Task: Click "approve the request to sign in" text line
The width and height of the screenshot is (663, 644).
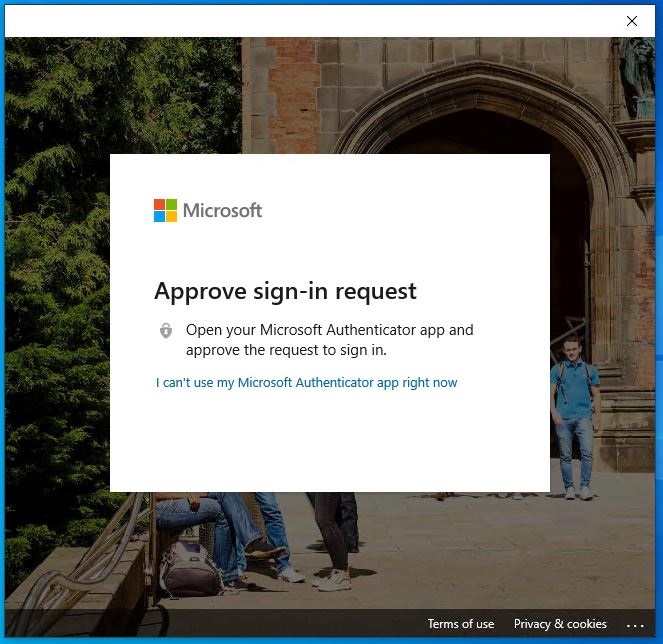Action: click(x=285, y=350)
